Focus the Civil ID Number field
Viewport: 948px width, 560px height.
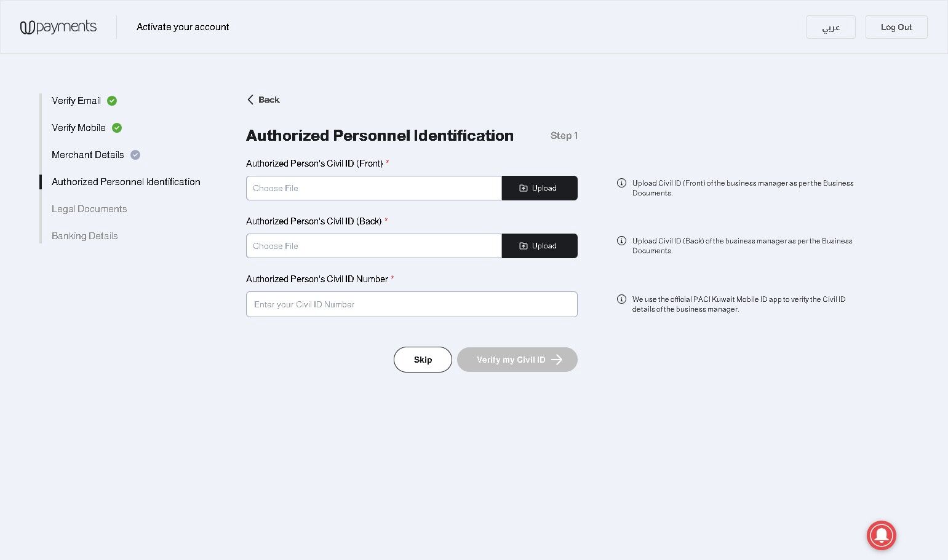412,304
